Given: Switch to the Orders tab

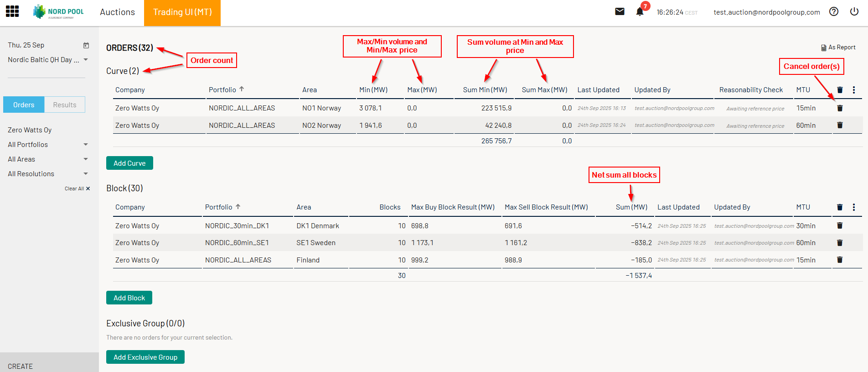Looking at the screenshot, I should coord(24,105).
